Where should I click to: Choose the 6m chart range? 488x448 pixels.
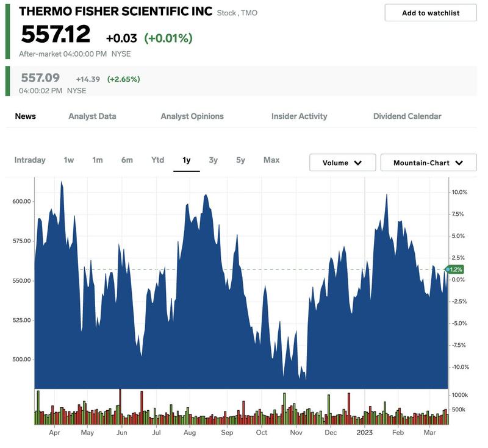tap(127, 160)
